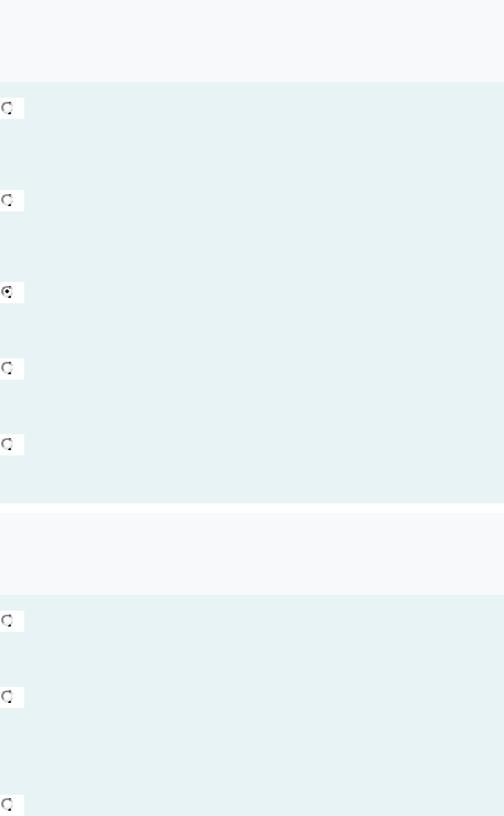Click the light gray header of the top question
The image size is (504, 816).
click(252, 41)
